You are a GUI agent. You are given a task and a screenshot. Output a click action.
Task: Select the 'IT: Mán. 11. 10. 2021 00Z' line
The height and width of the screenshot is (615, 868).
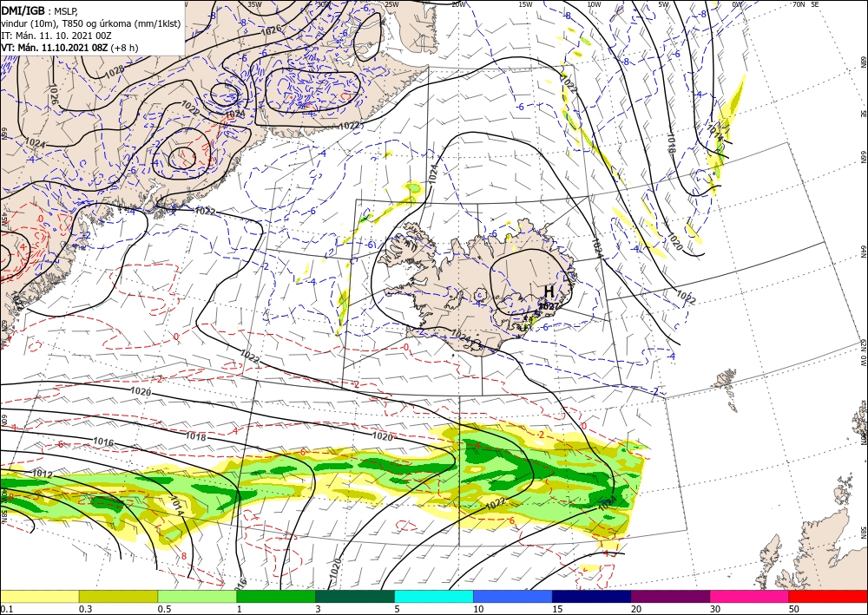pos(56,36)
